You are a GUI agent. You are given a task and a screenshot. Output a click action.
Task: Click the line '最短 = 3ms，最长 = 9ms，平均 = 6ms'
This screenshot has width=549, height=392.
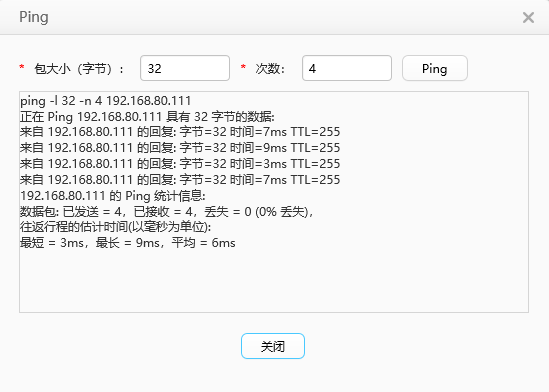128,243
